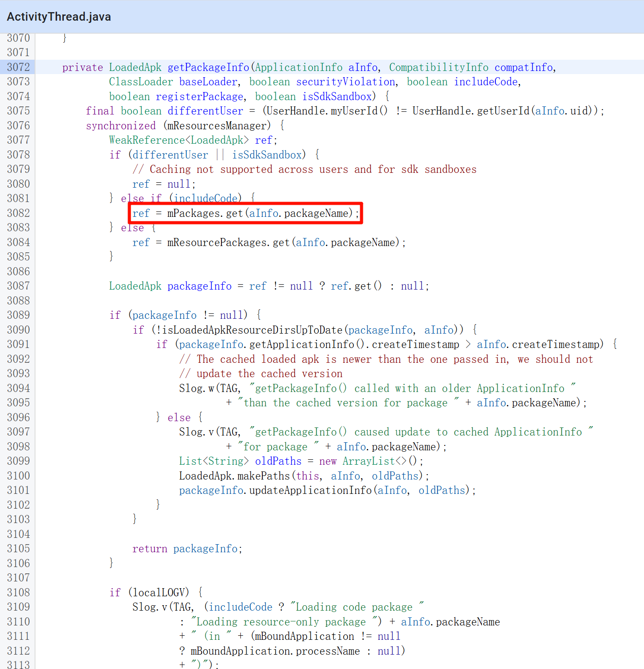
Task: Click WeakReference type on line 3077
Action: pos(146,140)
